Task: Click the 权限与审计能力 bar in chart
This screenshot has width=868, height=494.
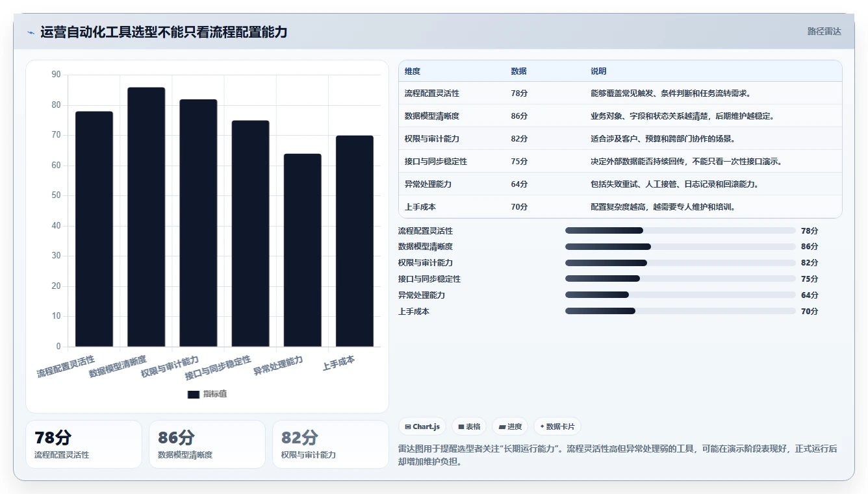Action: coord(198,223)
